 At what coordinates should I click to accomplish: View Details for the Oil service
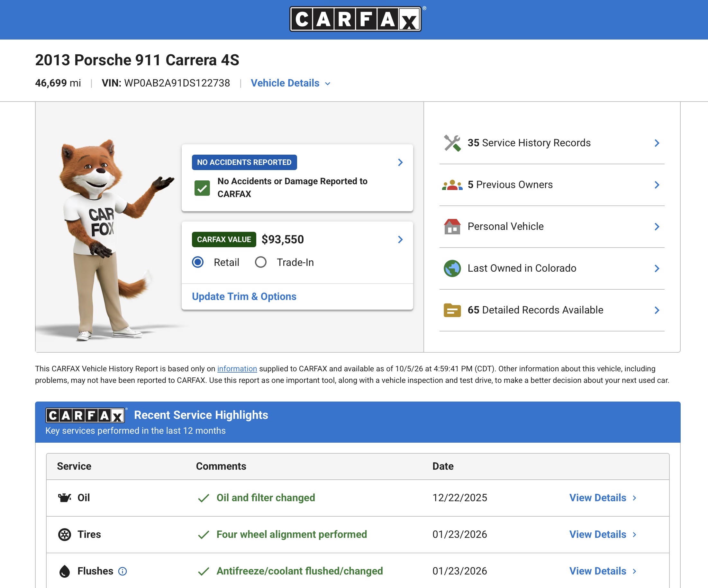[603, 498]
